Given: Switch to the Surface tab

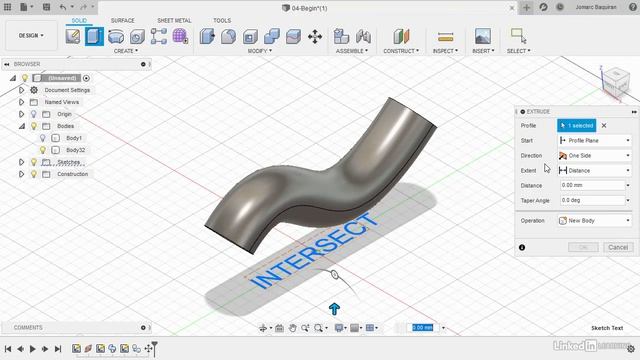Looking at the screenshot, I should tap(122, 20).
